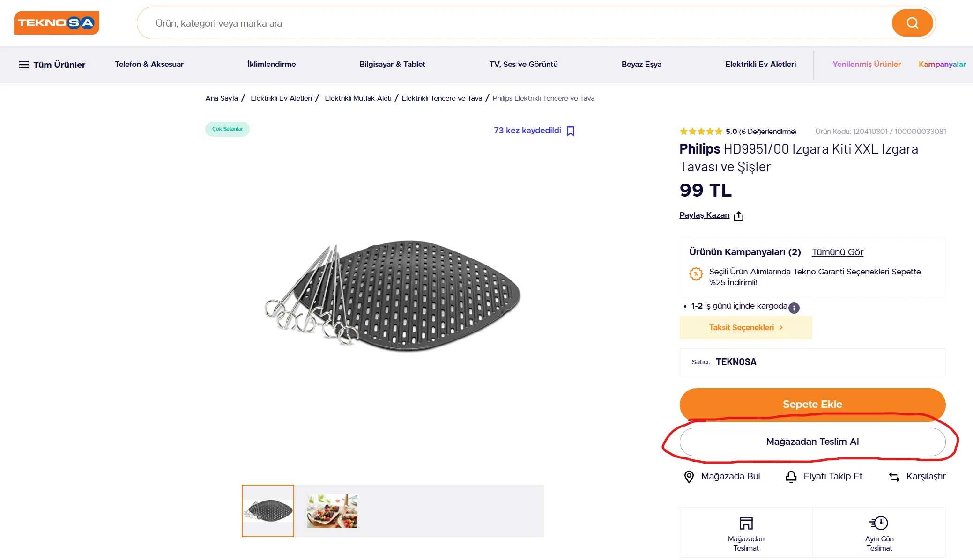Open the Beyaz Eşya menu
Viewport: 973px width, 560px height.
(x=641, y=64)
